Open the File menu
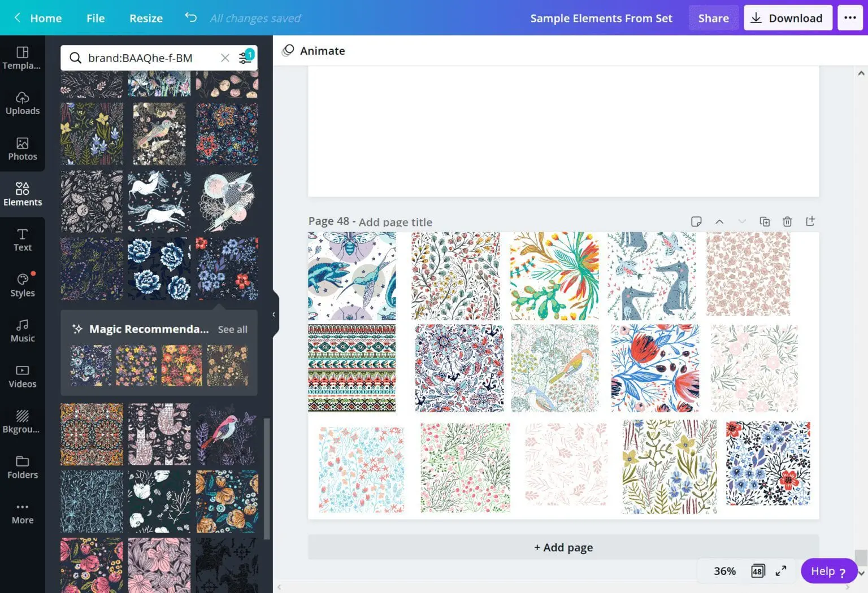868x593 pixels. click(x=95, y=18)
